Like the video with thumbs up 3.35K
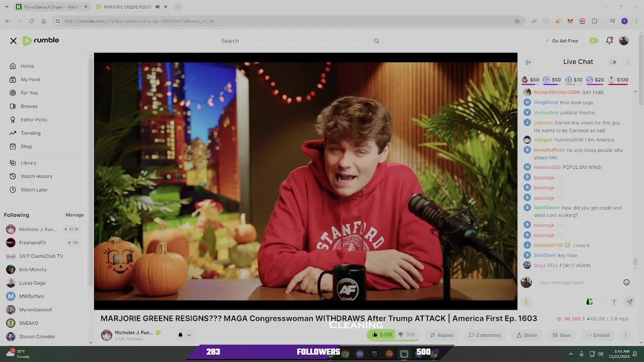The image size is (644, 362). coord(382,335)
